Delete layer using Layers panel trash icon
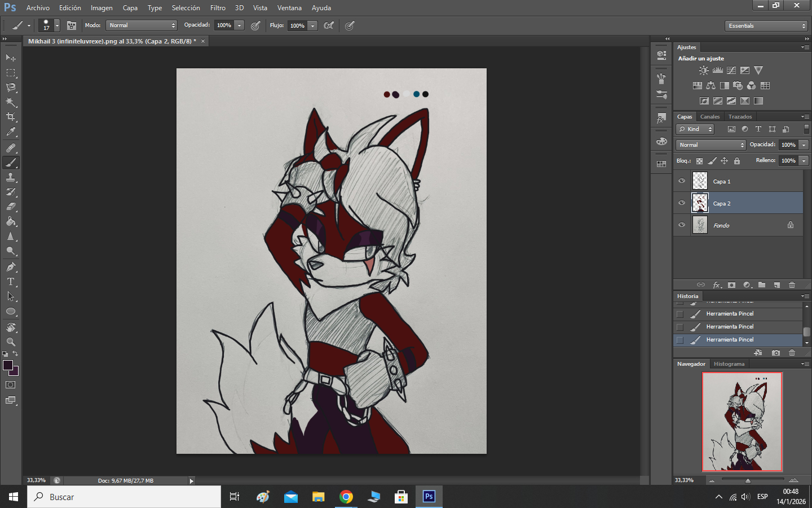The width and height of the screenshot is (812, 508). [x=792, y=285]
